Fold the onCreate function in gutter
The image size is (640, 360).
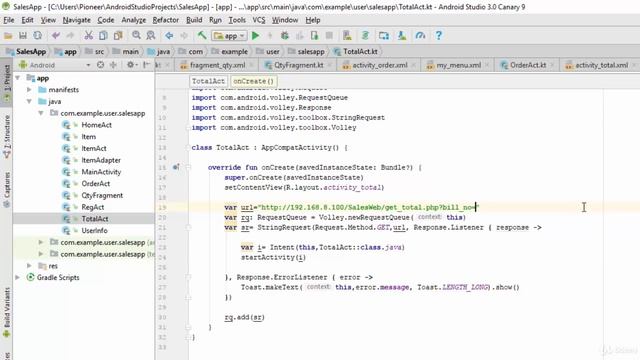coord(188,167)
